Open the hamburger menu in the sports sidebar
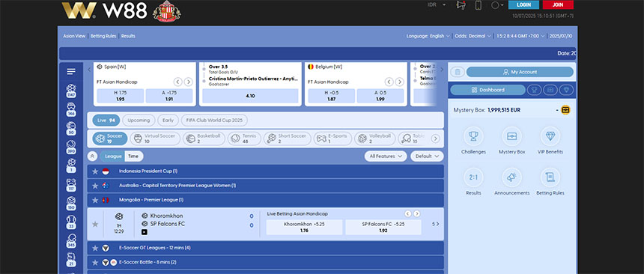 pos(71,72)
